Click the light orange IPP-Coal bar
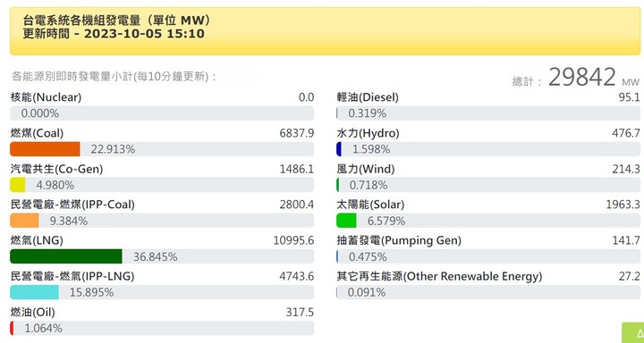Screen dimensions: 644x343 [24, 221]
